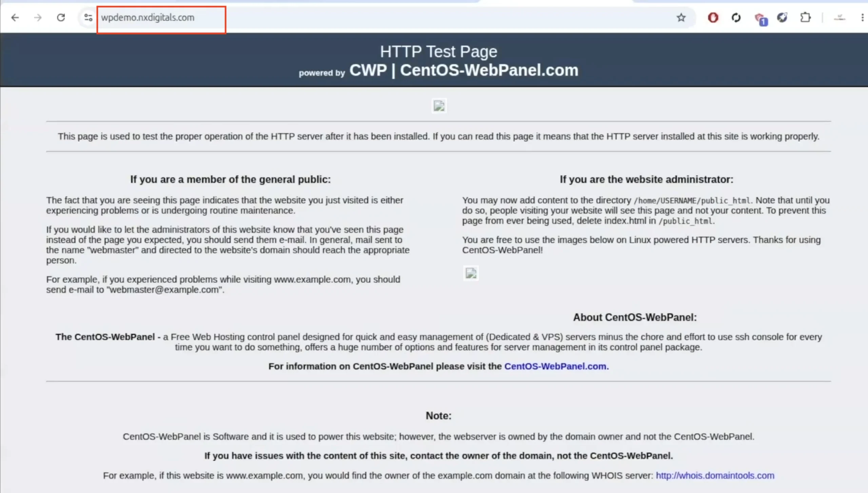This screenshot has height=493, width=868.
Task: Click the broken image in administrator section
Action: [471, 273]
